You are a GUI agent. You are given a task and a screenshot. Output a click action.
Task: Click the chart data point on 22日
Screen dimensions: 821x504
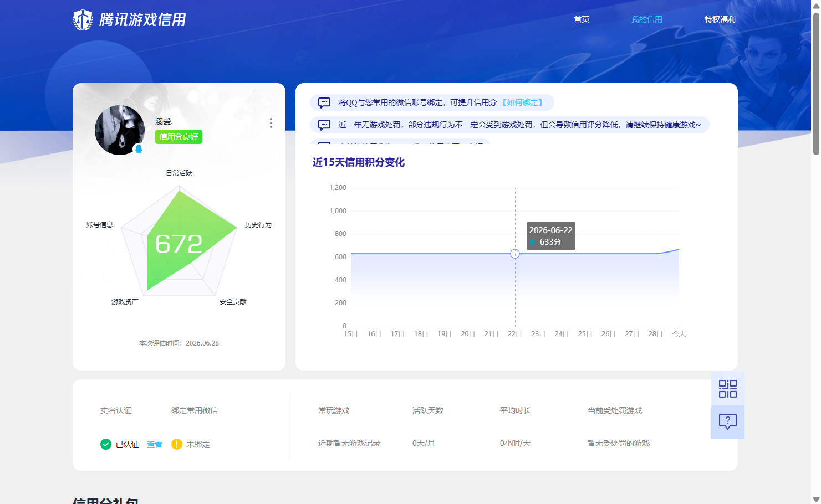515,254
